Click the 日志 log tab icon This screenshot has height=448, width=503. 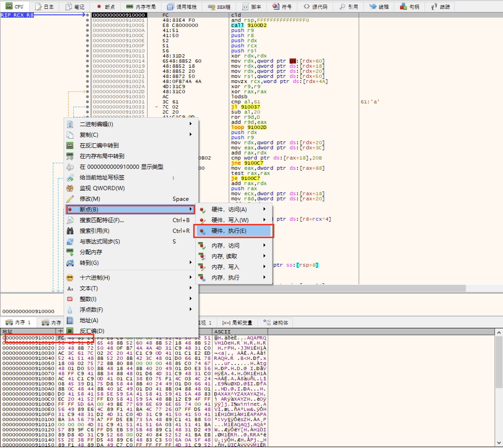pos(39,7)
